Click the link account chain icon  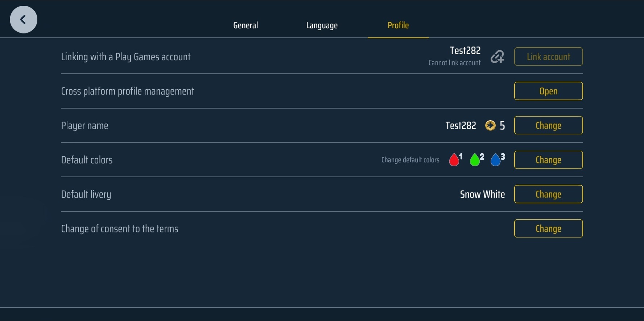pos(497,57)
